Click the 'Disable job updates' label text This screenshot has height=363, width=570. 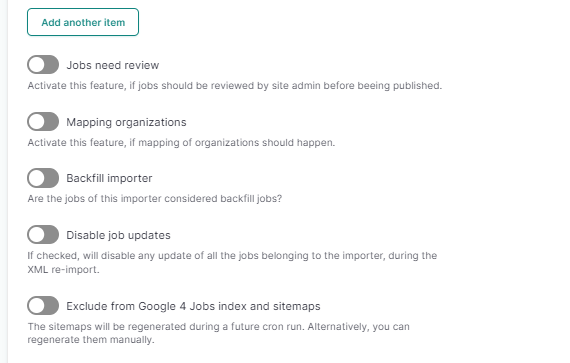pos(118,235)
